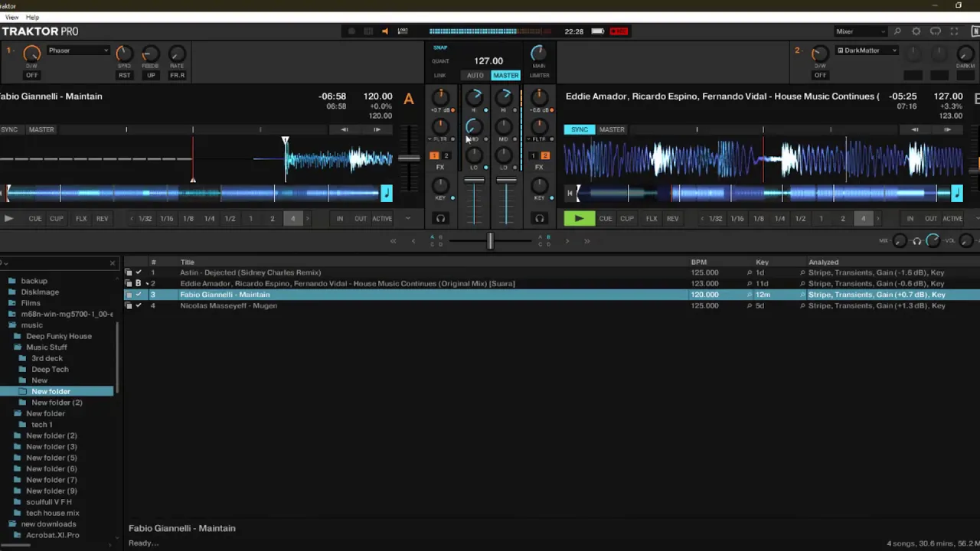Open the View menu

[11, 17]
